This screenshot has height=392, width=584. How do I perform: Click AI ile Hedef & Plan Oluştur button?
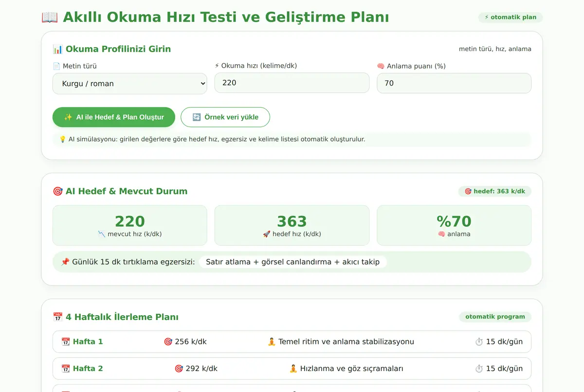(x=114, y=117)
